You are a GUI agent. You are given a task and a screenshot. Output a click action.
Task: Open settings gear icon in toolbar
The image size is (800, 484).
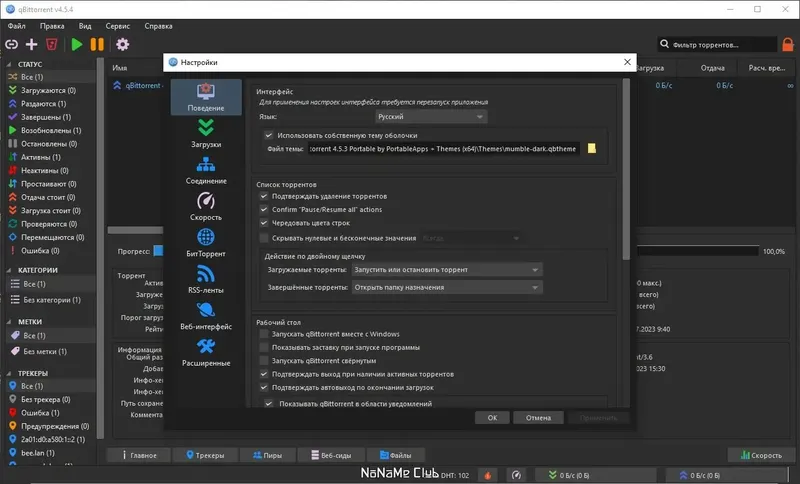122,44
